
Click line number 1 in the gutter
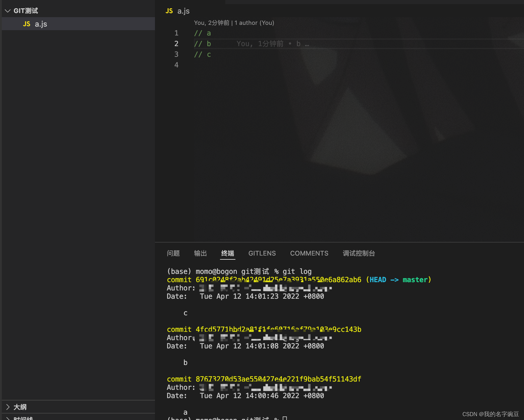(176, 33)
